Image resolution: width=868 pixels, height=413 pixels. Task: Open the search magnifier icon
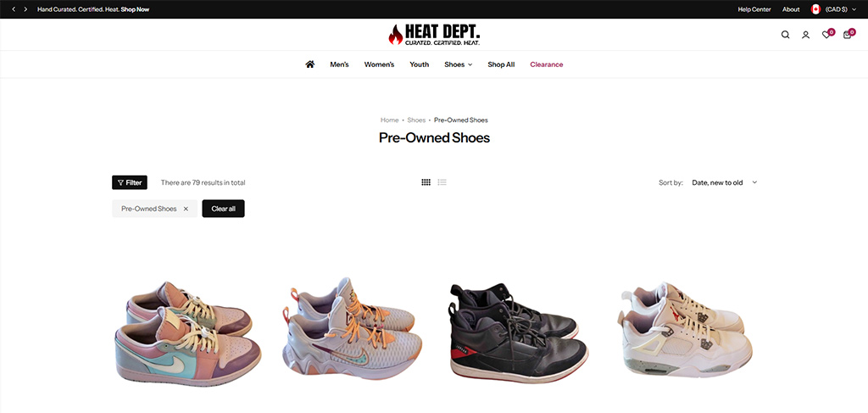(x=785, y=35)
